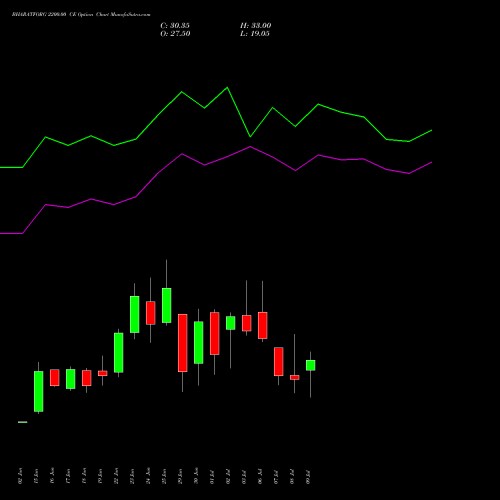Click the green candle for 17 Jun

coord(71,379)
